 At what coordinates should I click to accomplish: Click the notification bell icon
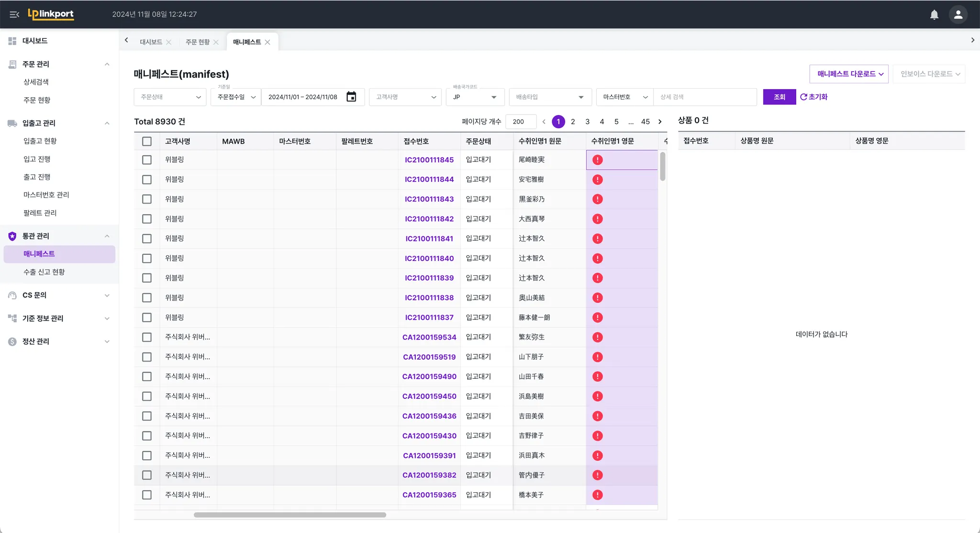click(x=934, y=14)
